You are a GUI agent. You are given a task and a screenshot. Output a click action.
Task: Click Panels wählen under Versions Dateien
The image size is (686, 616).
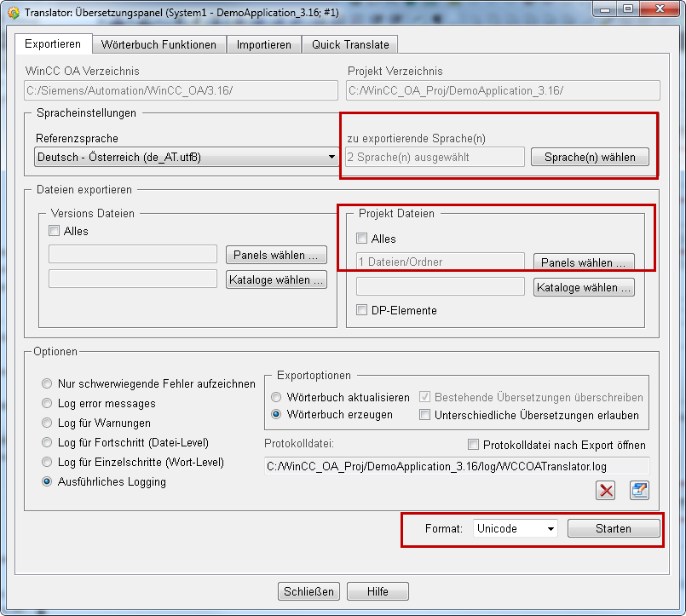coord(276,255)
